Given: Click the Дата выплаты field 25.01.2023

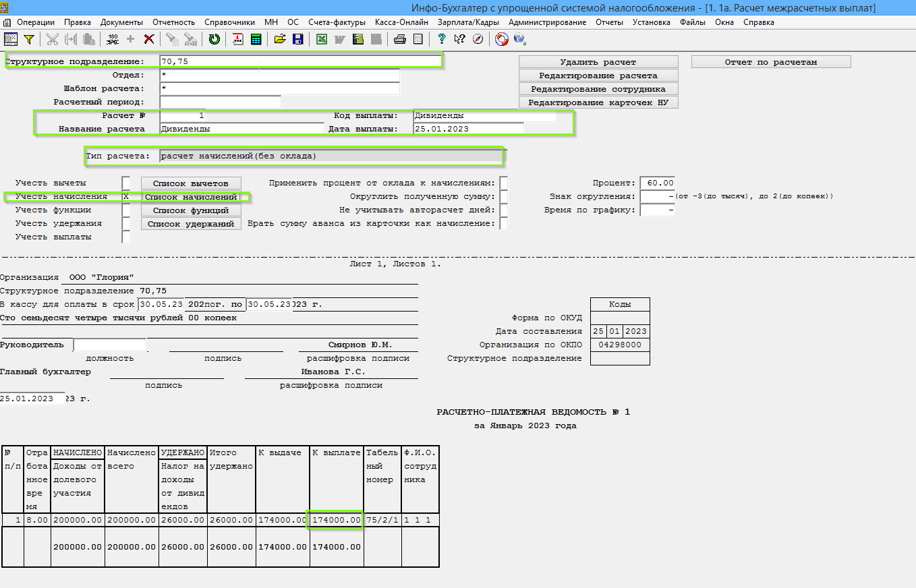Looking at the screenshot, I should click(x=468, y=128).
